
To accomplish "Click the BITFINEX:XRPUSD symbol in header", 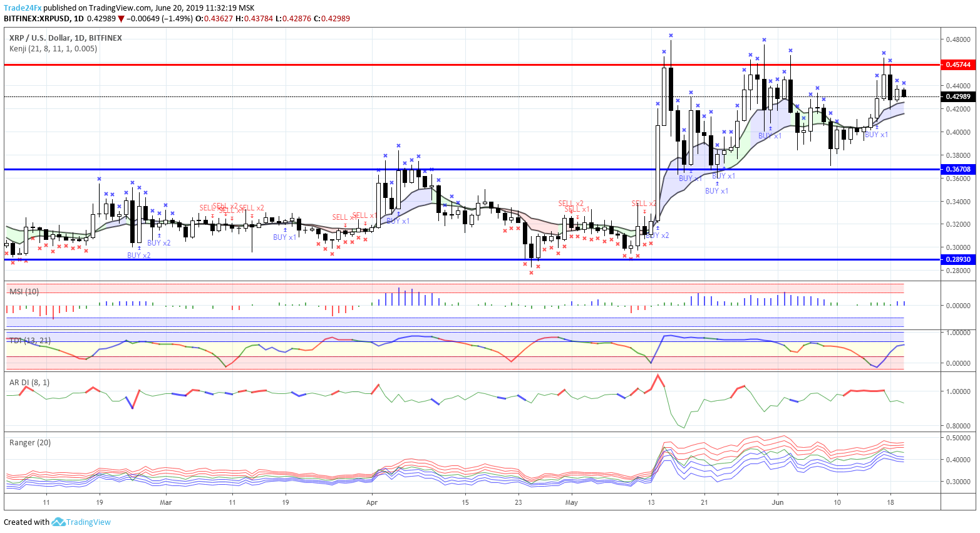I will tap(37, 19).
